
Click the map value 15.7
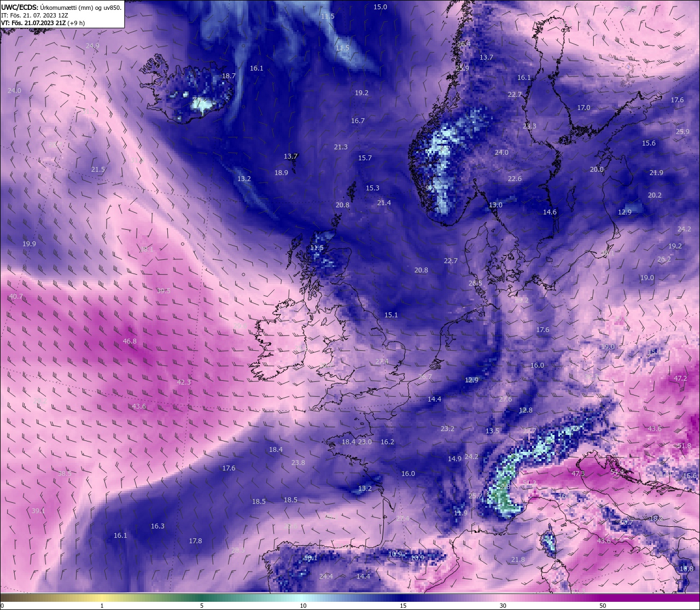tap(365, 158)
